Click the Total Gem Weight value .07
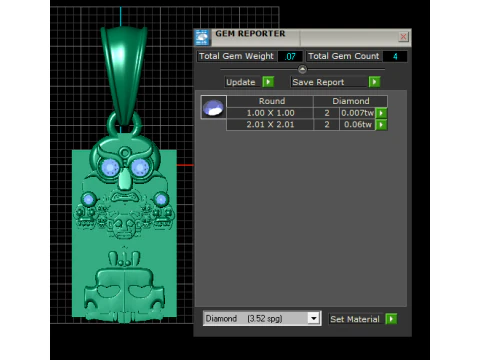 [x=290, y=56]
